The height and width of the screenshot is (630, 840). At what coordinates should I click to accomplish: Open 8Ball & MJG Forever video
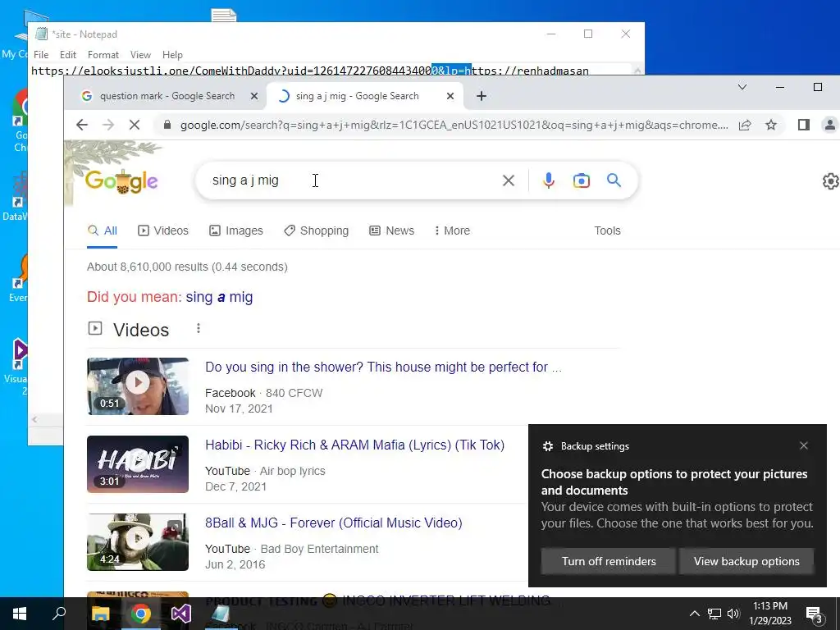point(334,523)
